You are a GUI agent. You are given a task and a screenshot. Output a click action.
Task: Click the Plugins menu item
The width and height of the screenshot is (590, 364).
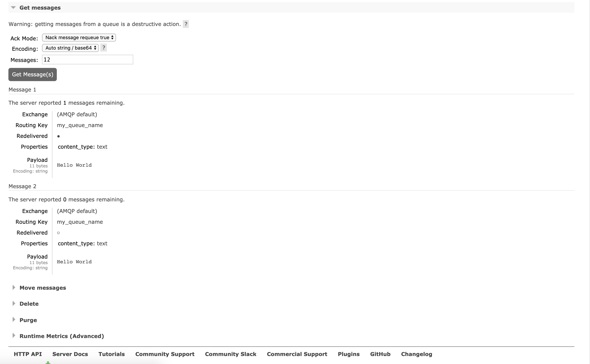(347, 354)
